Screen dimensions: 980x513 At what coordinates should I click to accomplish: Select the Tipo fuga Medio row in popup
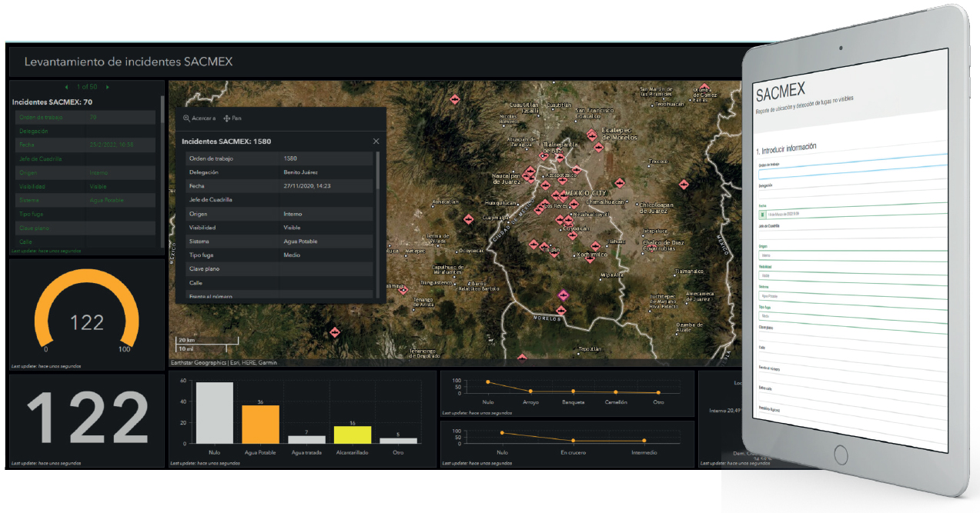[279, 255]
